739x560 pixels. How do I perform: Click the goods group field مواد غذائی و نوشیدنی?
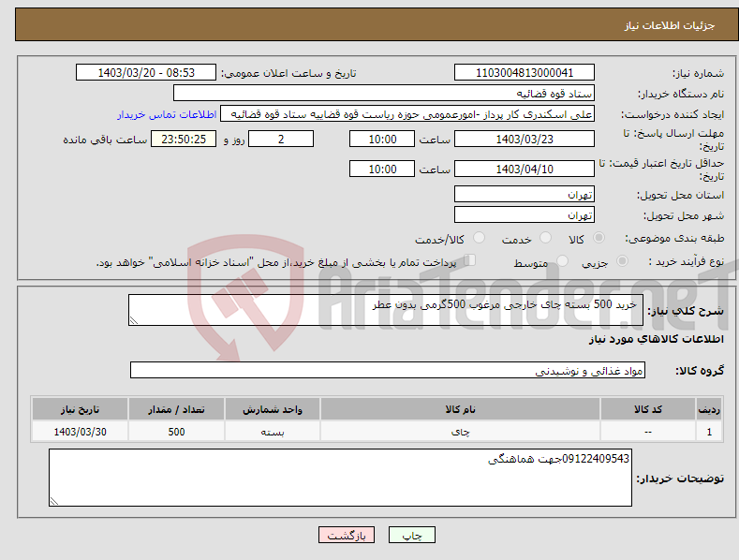(388, 370)
